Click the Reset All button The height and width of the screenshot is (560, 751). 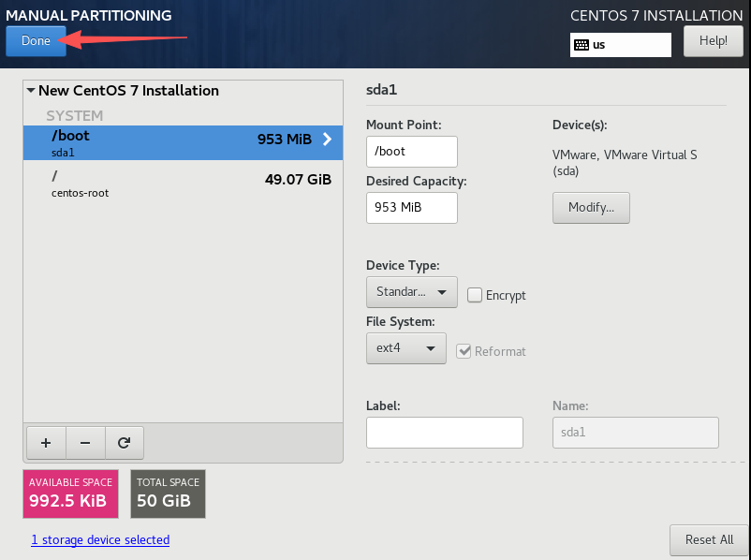(709, 540)
